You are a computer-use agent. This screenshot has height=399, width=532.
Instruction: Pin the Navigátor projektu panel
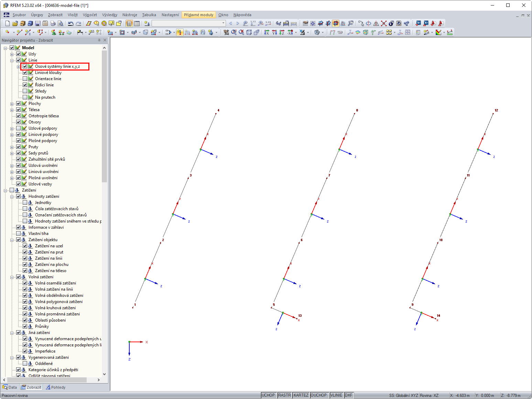click(99, 40)
